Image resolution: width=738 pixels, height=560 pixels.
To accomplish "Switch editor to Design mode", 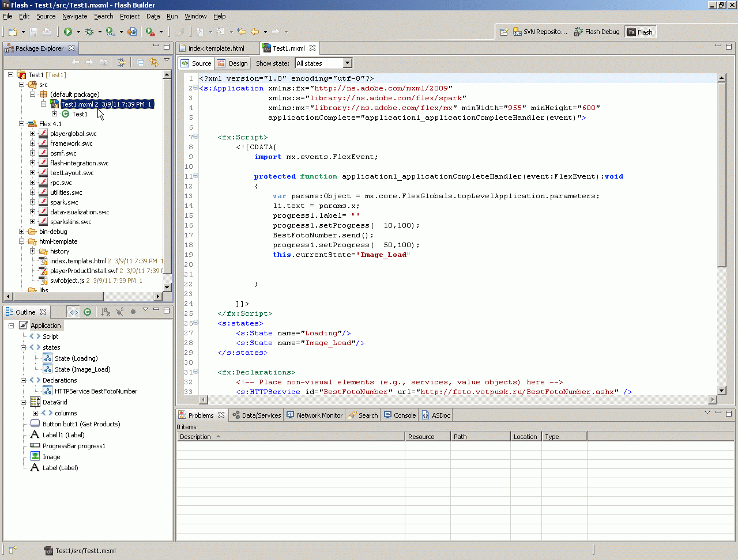I will [x=232, y=63].
